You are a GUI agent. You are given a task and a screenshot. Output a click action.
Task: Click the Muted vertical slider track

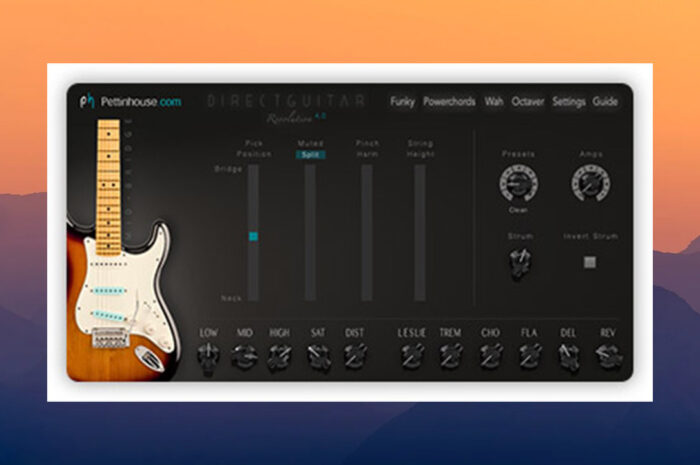[310, 232]
